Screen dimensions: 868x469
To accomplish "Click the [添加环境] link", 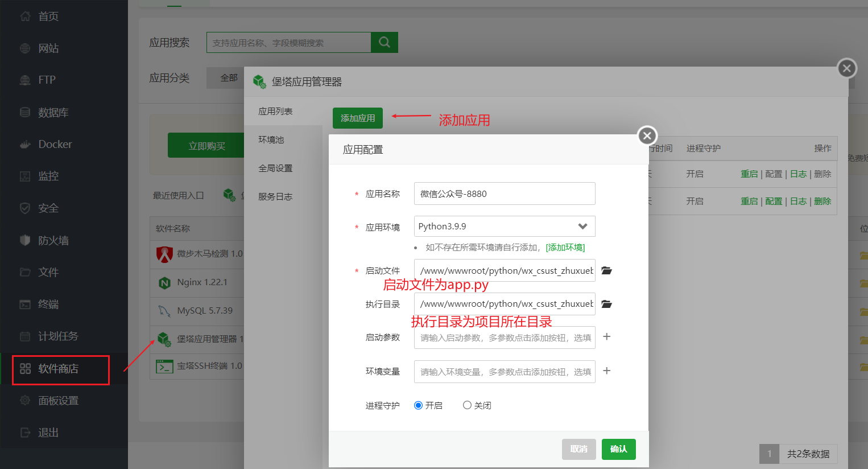I will pyautogui.click(x=565, y=247).
